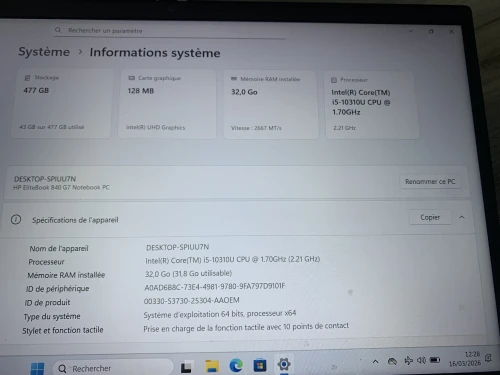The height and width of the screenshot is (375, 500).
Task: Click the Type du système label
Action: (52, 316)
